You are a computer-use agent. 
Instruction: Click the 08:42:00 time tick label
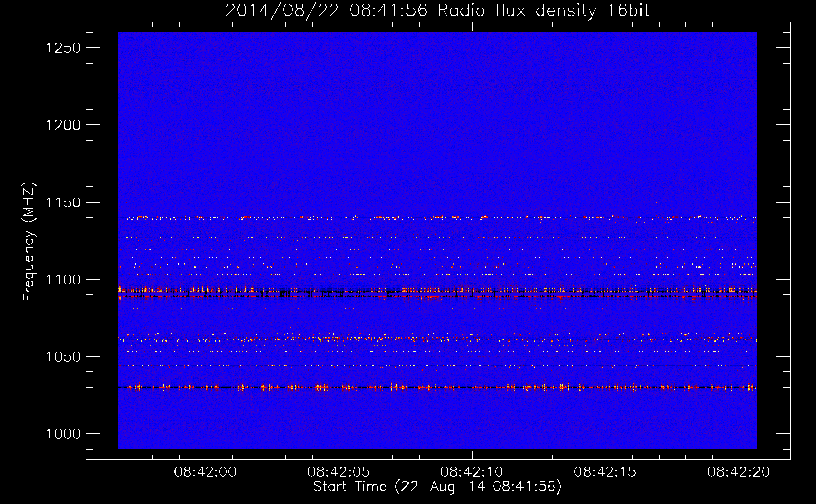coord(205,472)
